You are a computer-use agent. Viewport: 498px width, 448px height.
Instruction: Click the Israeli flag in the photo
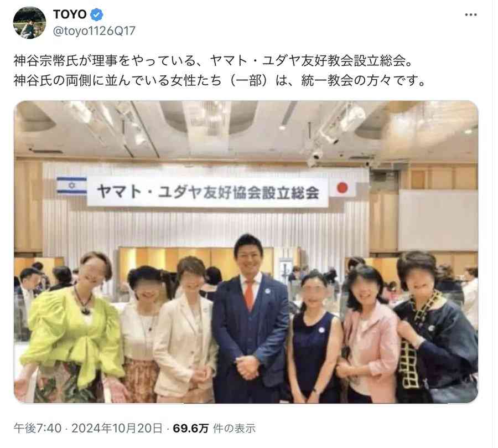[72, 186]
